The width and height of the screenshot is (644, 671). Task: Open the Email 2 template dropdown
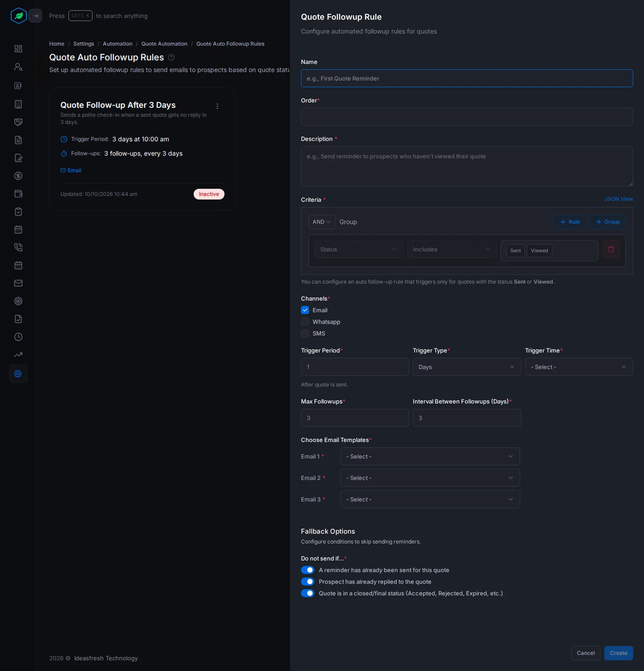click(430, 478)
